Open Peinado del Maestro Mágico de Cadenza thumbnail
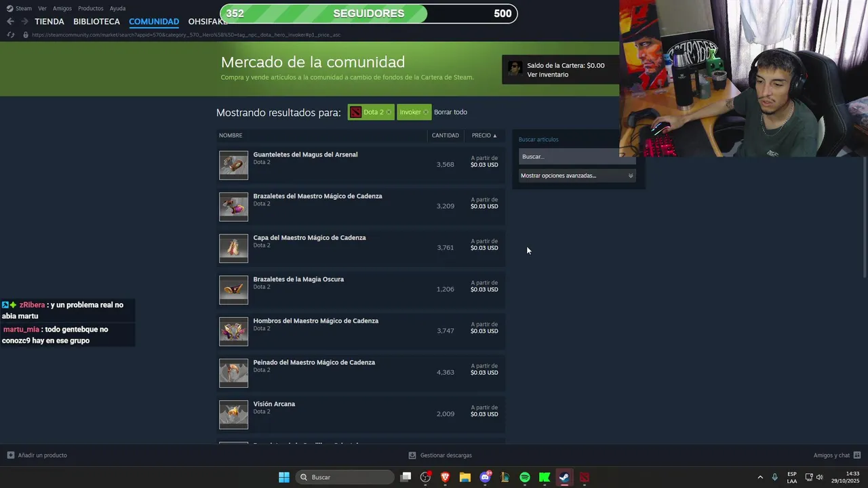This screenshot has height=488, width=868. click(x=233, y=373)
